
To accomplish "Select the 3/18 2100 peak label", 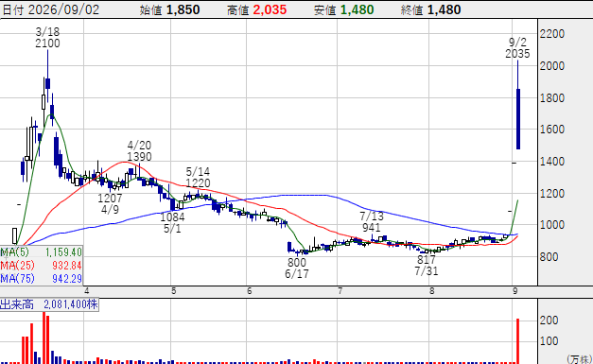I will point(47,38).
